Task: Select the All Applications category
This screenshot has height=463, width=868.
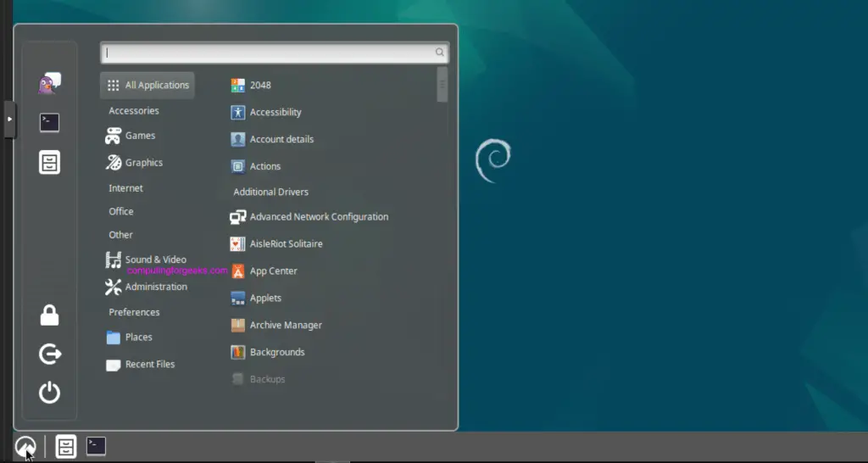Action: [x=147, y=86]
